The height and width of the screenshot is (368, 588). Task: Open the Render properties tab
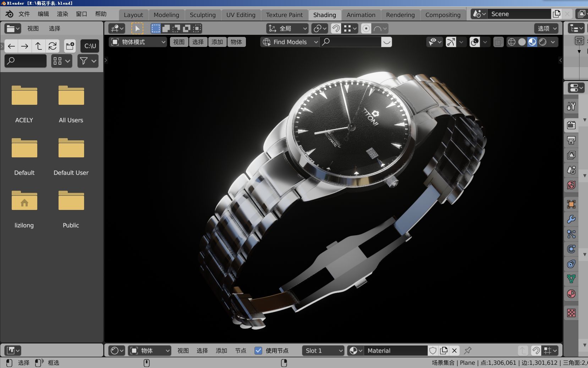pos(571,125)
